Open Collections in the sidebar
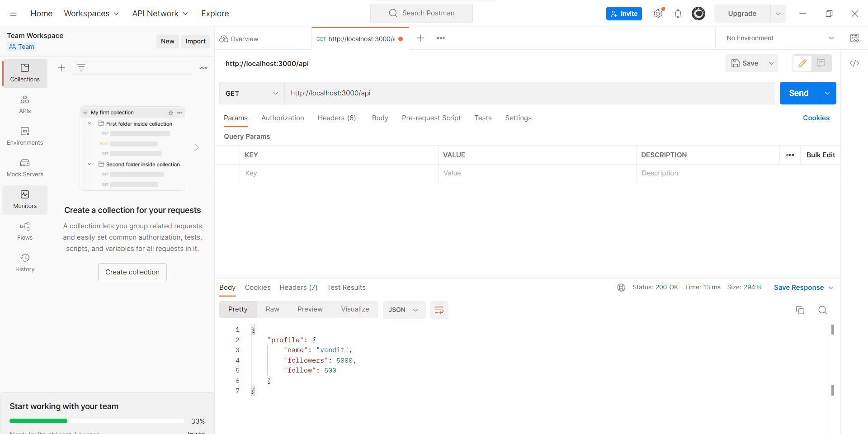Image resolution: width=868 pixels, height=434 pixels. [x=25, y=73]
